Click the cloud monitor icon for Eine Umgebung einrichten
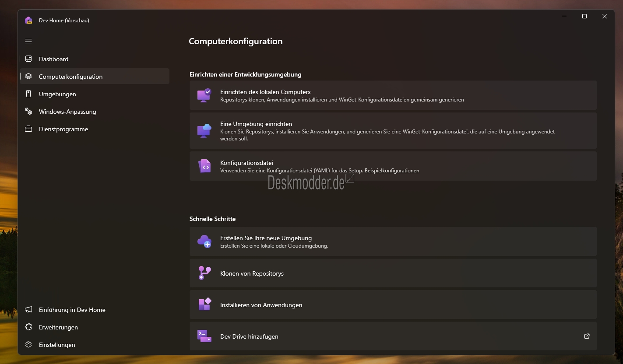 pos(204,130)
